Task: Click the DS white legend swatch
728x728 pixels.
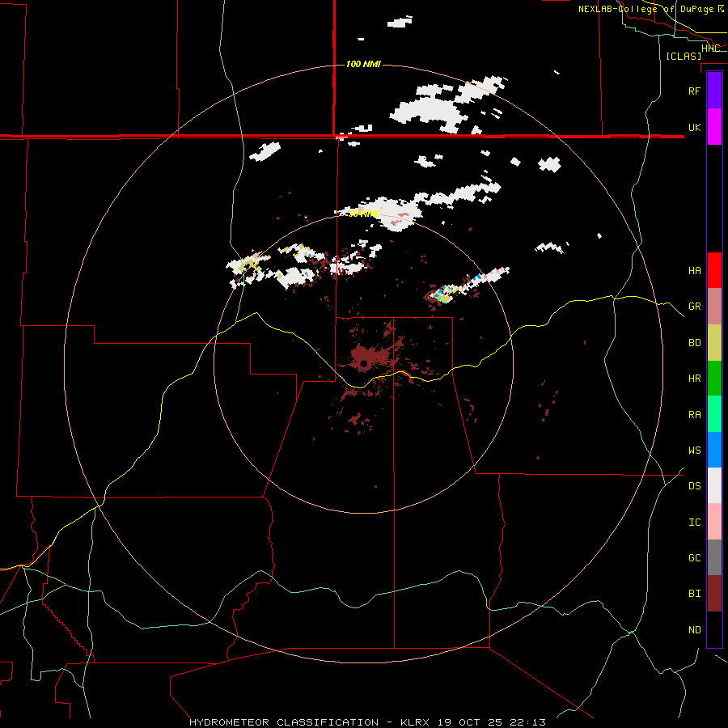Action: [x=714, y=485]
